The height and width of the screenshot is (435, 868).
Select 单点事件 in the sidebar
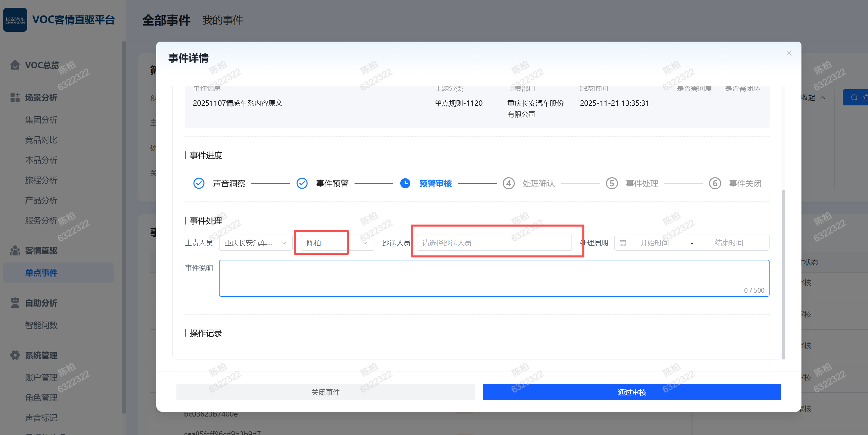41,273
